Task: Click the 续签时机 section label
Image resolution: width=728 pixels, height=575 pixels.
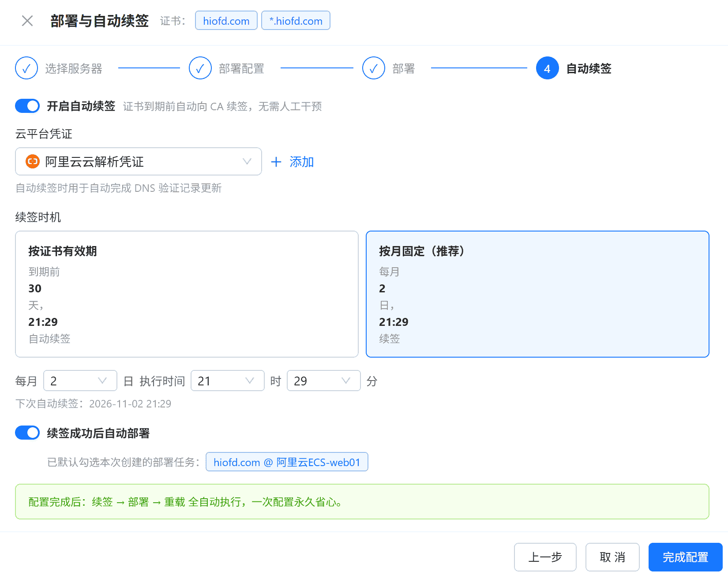Action: (x=38, y=217)
